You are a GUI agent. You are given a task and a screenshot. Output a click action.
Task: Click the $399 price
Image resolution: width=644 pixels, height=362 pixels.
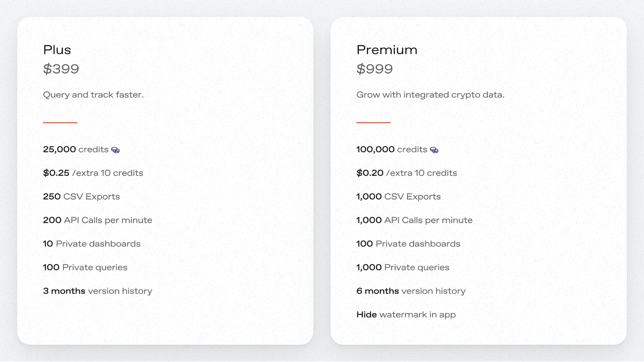coord(61,69)
